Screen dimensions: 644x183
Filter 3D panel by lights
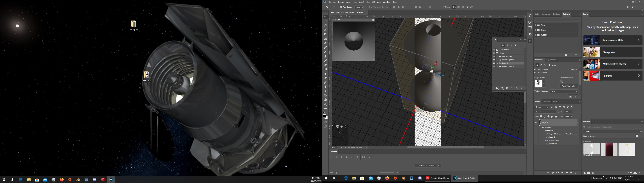(516, 46)
